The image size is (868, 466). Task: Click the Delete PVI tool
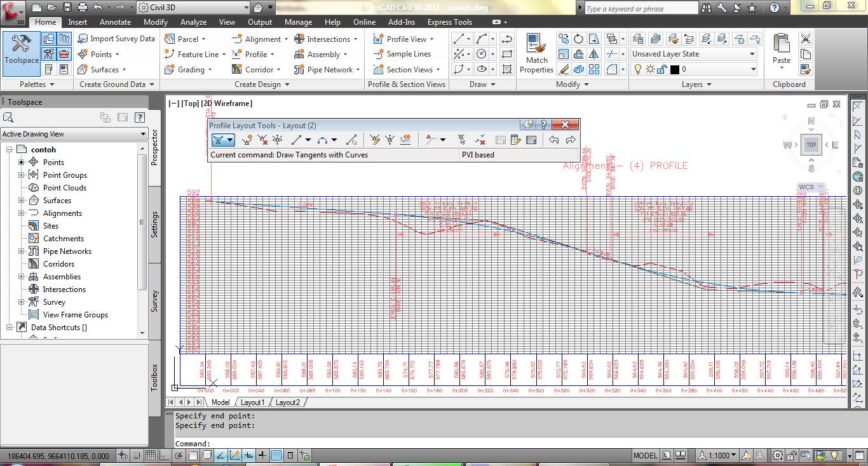pos(262,140)
